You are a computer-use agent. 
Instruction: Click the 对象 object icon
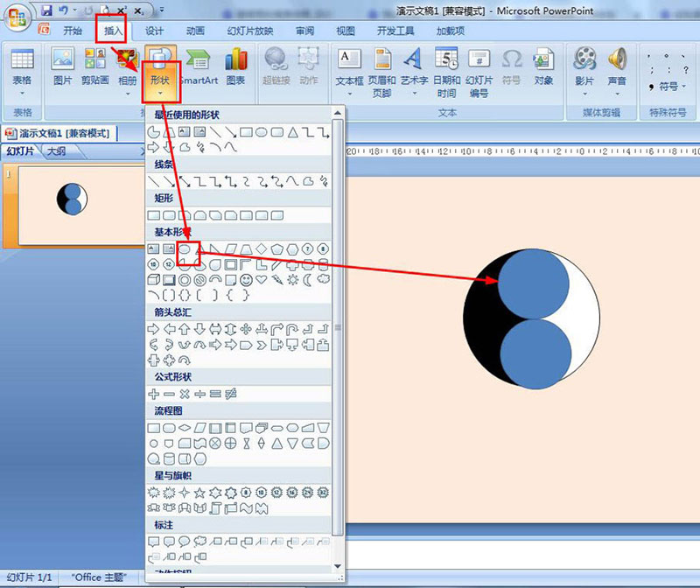click(543, 66)
